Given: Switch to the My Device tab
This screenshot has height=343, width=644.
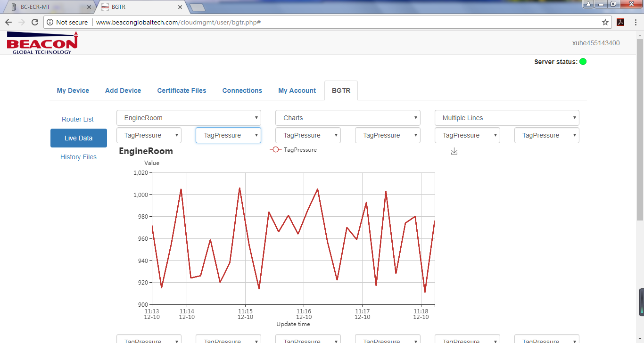Looking at the screenshot, I should coord(73,90).
